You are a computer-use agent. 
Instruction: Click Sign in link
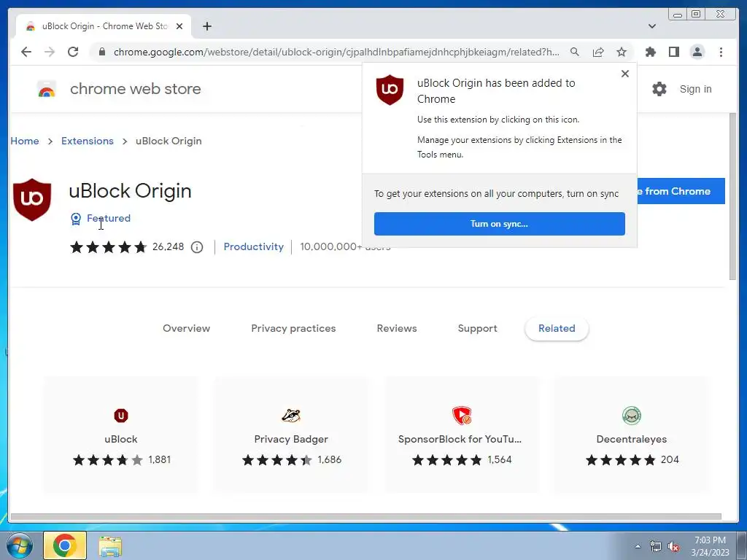695,89
